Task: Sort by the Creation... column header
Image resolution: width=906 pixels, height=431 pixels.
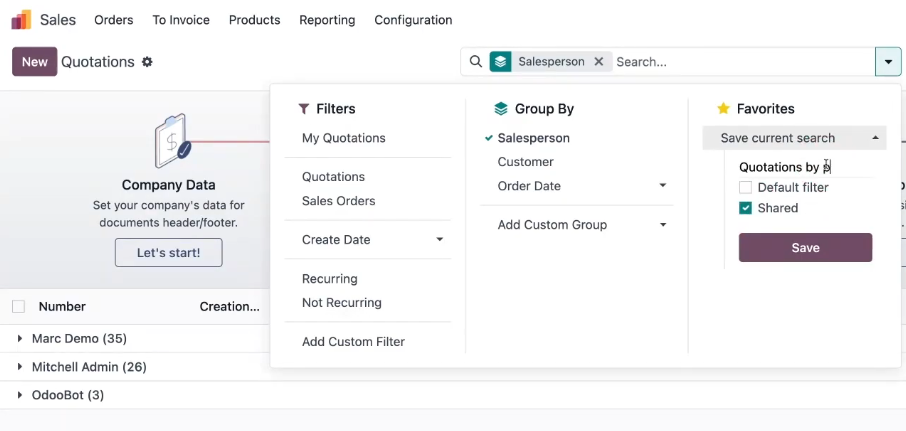Action: (x=229, y=307)
